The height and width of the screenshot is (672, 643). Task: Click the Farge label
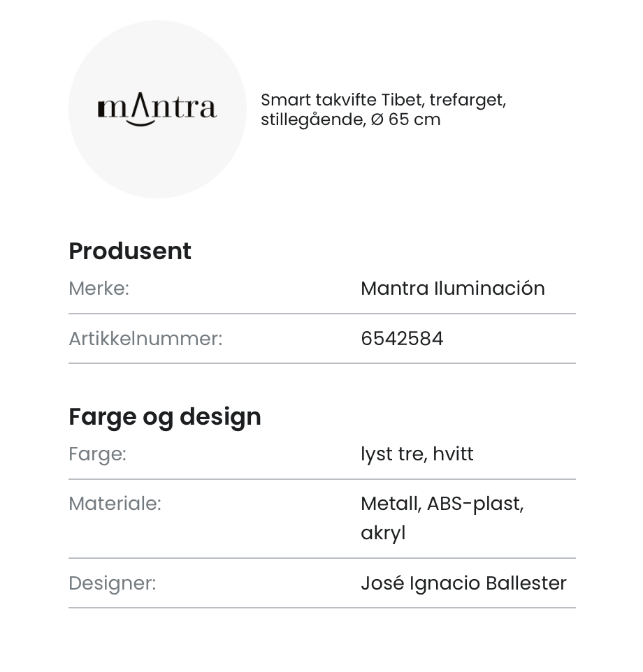[x=97, y=454]
